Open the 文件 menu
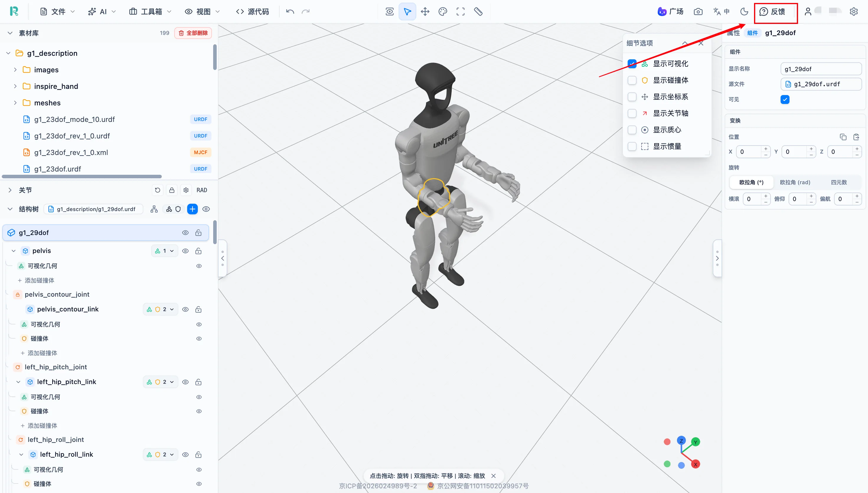The height and width of the screenshot is (493, 868). coord(57,12)
